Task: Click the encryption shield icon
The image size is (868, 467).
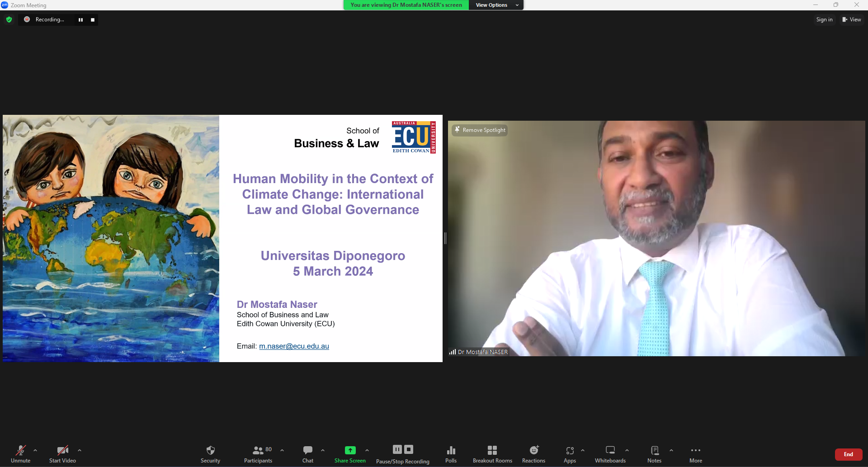Action: [9, 19]
